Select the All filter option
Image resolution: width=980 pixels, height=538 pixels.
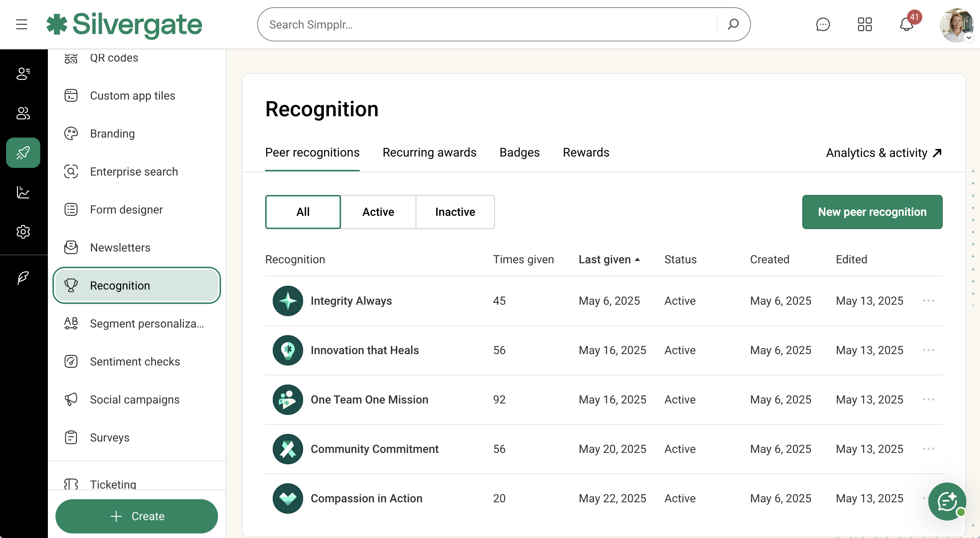tap(303, 212)
